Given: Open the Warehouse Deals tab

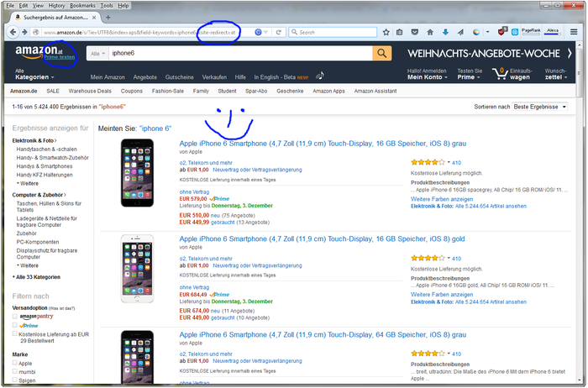Looking at the screenshot, I should pos(90,91).
